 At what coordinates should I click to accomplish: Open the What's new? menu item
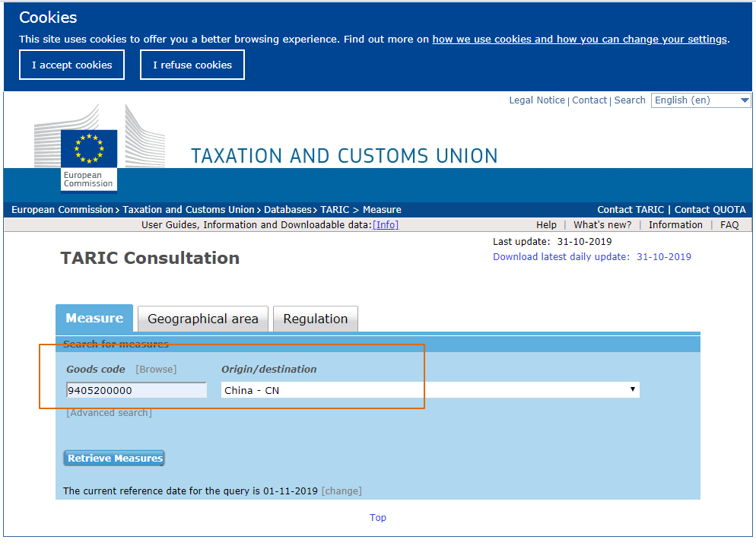(602, 224)
